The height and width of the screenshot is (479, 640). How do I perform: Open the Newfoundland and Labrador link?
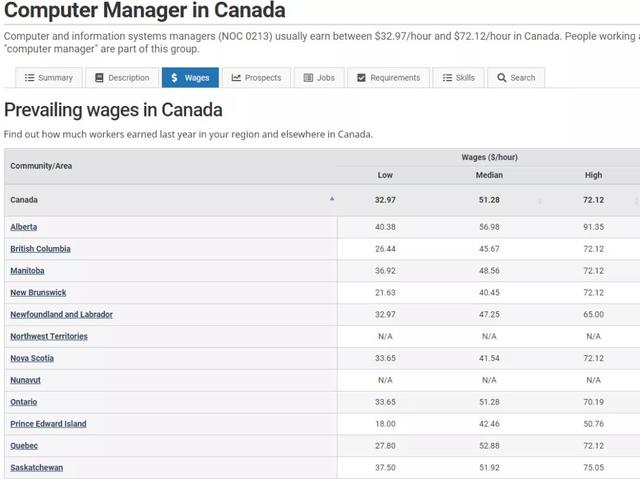[61, 314]
